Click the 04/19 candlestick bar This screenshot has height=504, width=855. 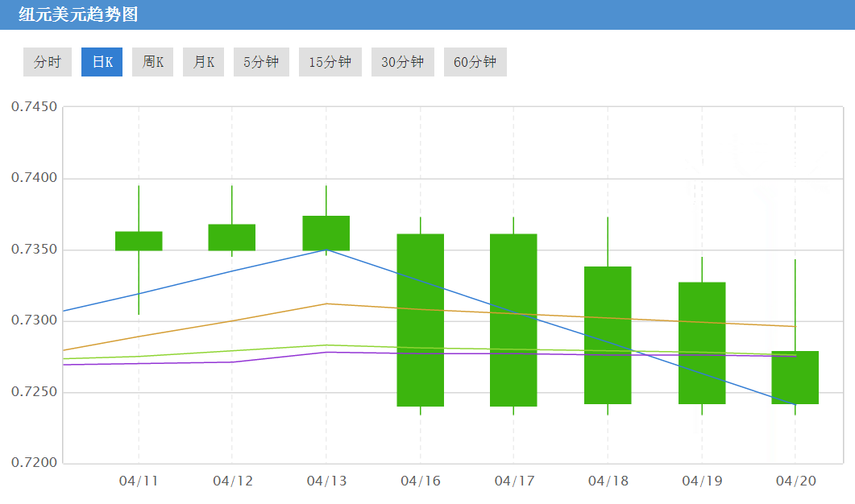pyautogui.click(x=702, y=342)
